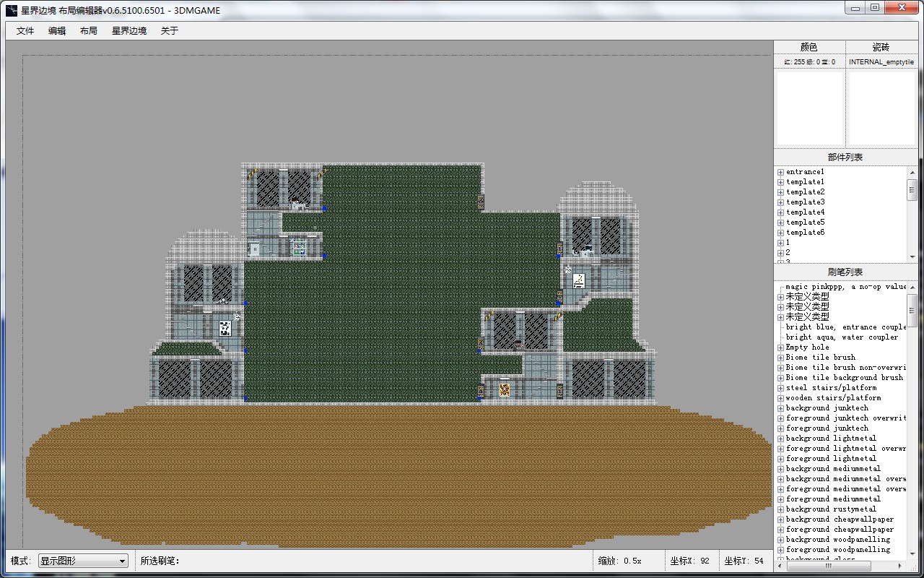Screen dimensions: 924x578
Task: Select the 'bright aqua, water coupler' brush
Action: click(842, 337)
